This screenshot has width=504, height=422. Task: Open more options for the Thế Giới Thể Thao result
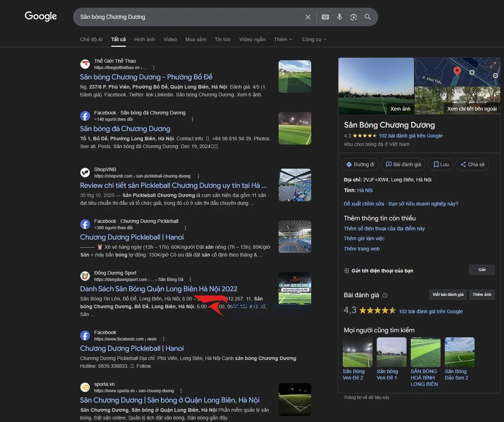[153, 68]
